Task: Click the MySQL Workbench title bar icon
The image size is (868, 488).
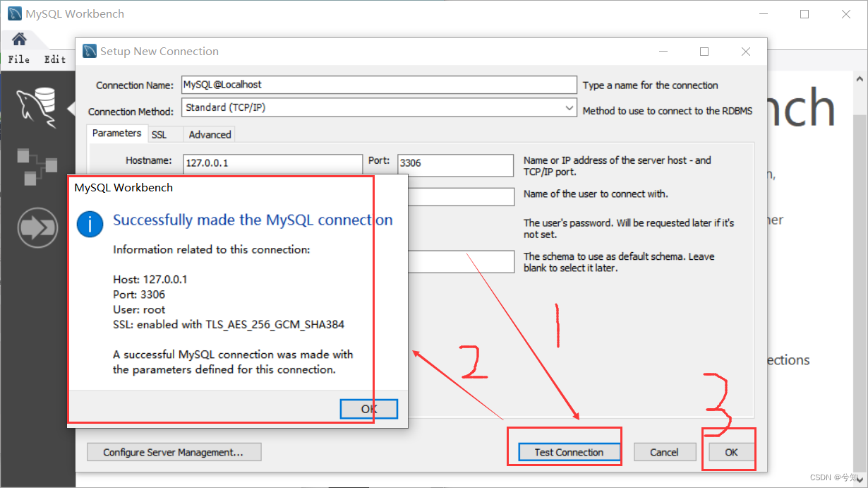Action: [x=14, y=13]
